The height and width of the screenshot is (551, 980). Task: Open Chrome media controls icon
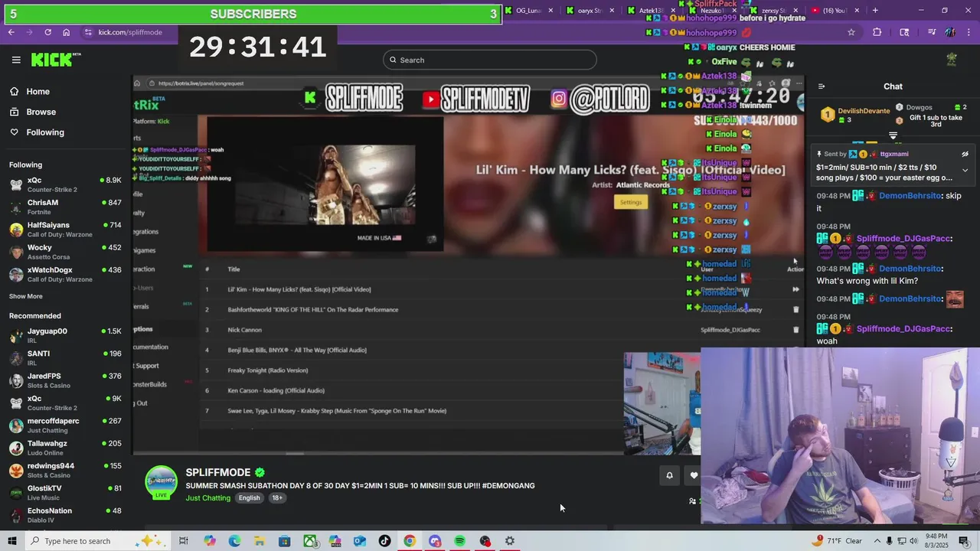932,32
